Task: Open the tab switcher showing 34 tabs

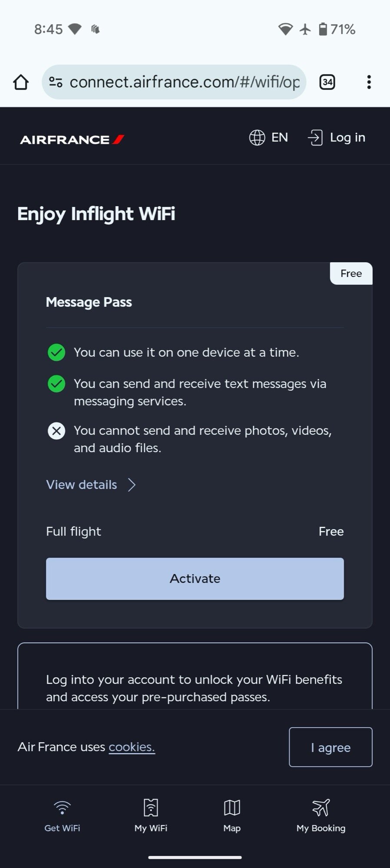Action: (x=327, y=82)
